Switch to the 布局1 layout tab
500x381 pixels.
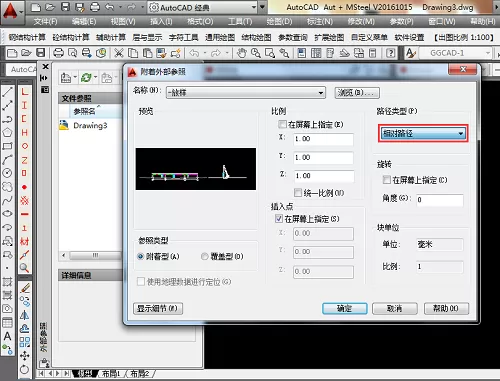point(111,374)
